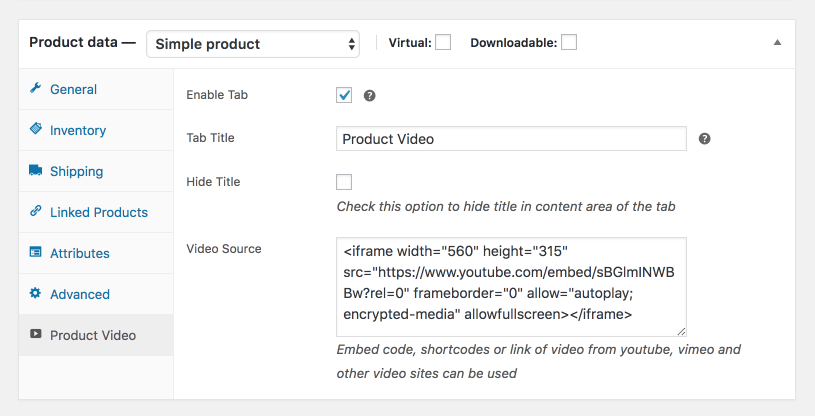Select the Linked Products tab
Screen dimensions: 815x416
pyautogui.click(x=96, y=212)
